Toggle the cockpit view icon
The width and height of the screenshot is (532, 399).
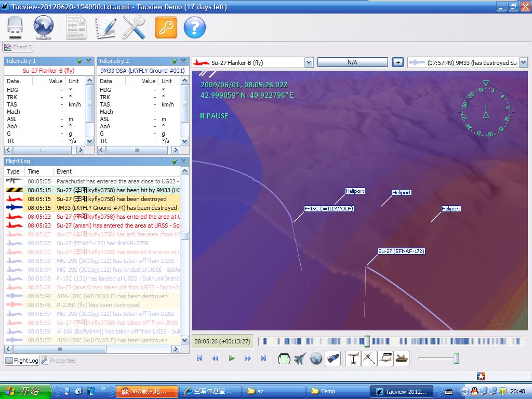coord(284,358)
